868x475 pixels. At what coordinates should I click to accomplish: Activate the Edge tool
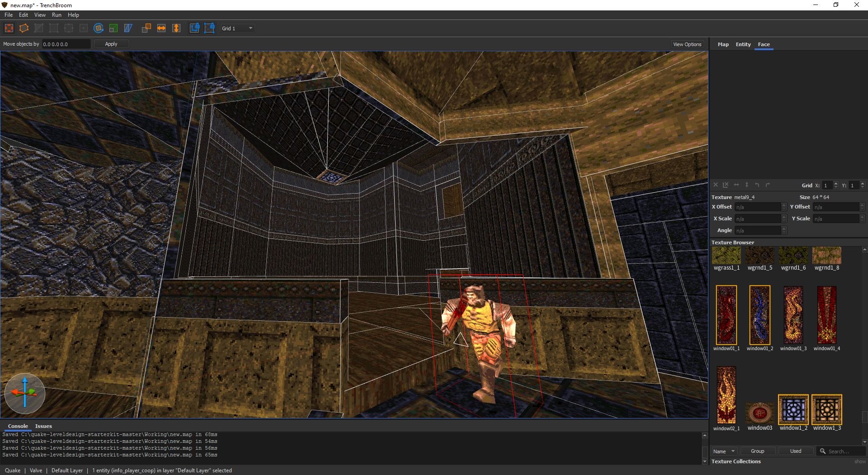point(69,28)
